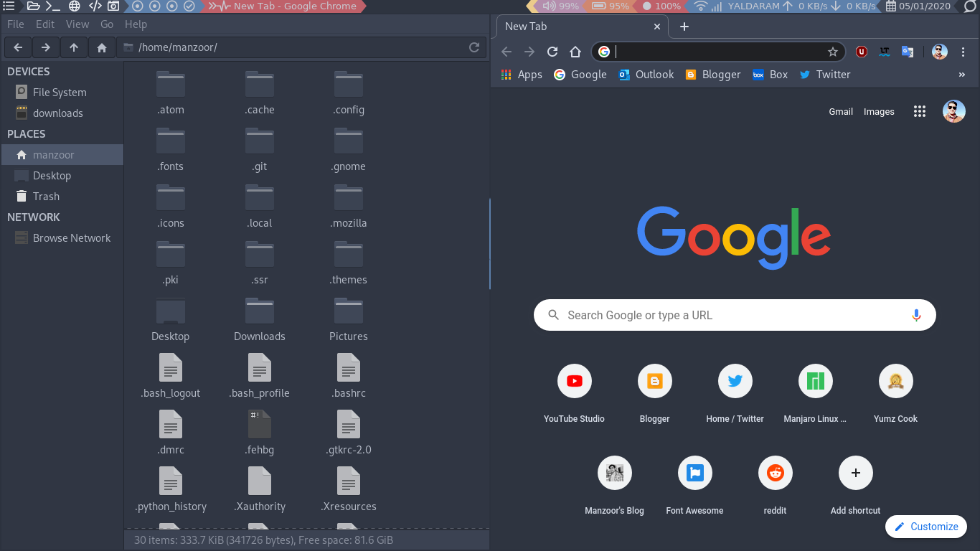
Task: Select Browse Network in sidebar
Action: click(x=62, y=238)
